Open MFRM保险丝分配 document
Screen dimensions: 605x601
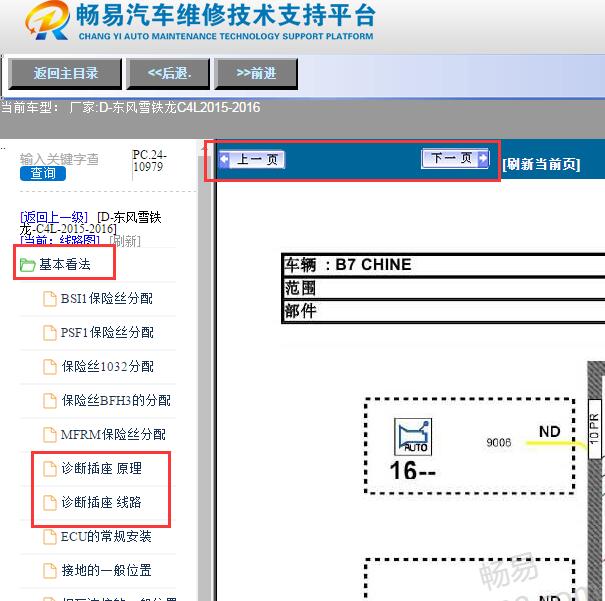113,434
